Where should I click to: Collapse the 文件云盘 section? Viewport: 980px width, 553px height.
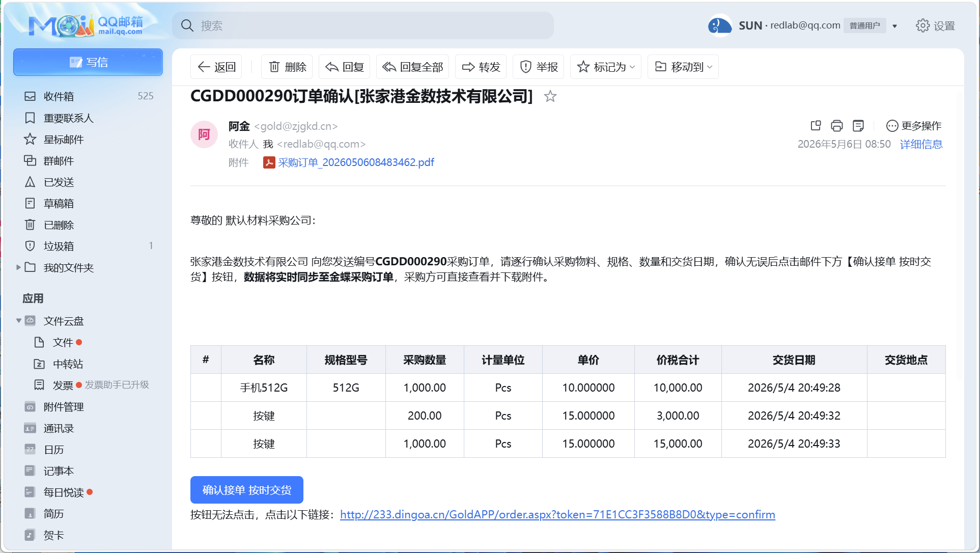pyautogui.click(x=18, y=320)
